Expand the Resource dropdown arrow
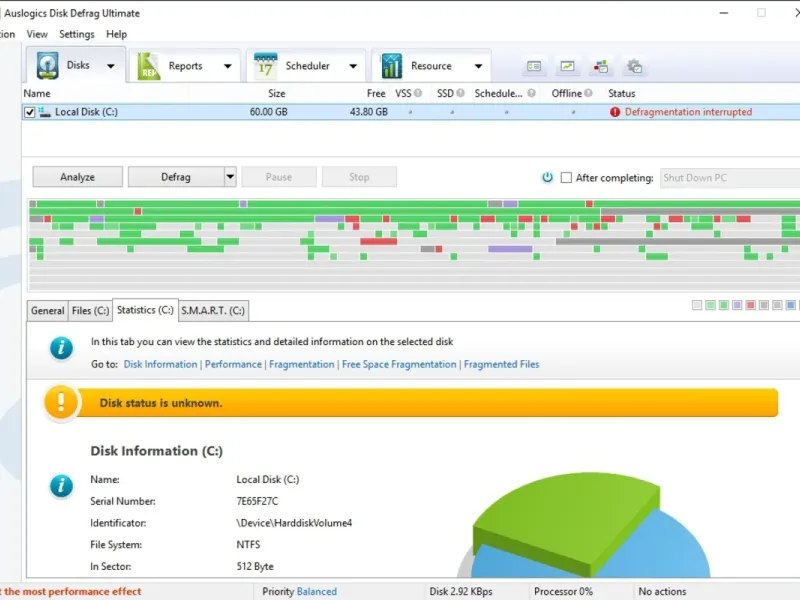The image size is (800, 600). [478, 66]
